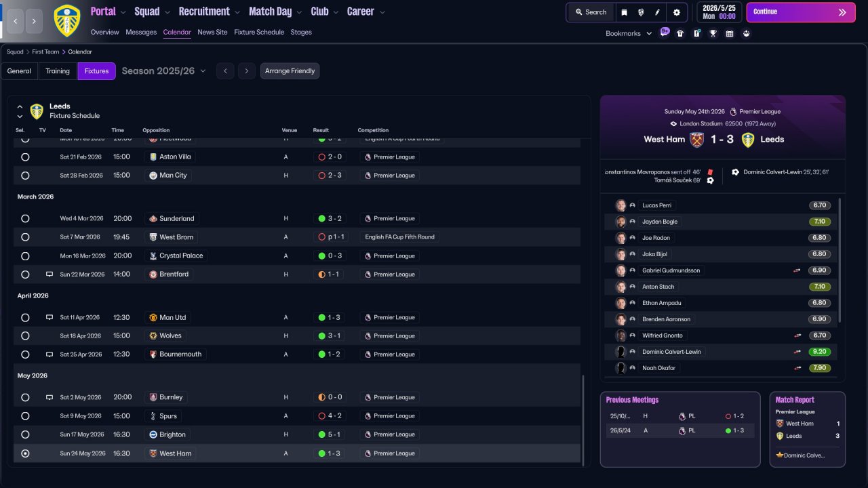The height and width of the screenshot is (488, 868).
Task: Open the Bookmarks dropdown
Action: 629,33
